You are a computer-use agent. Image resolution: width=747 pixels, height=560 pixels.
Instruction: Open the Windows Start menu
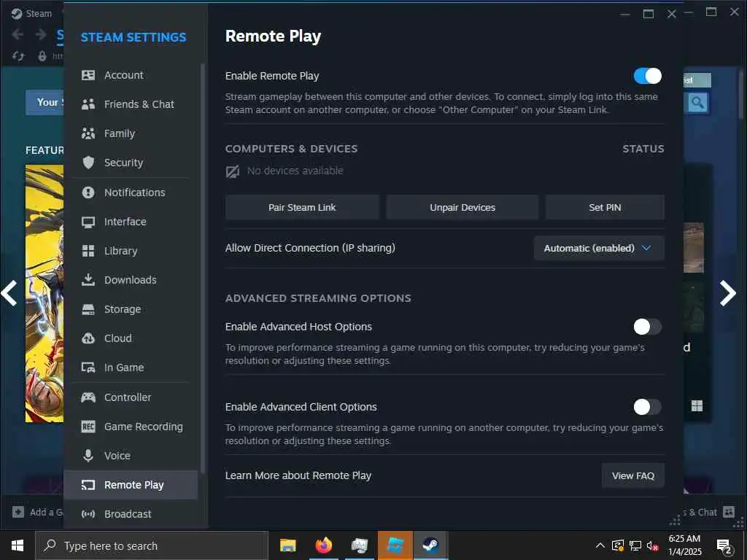tap(18, 545)
